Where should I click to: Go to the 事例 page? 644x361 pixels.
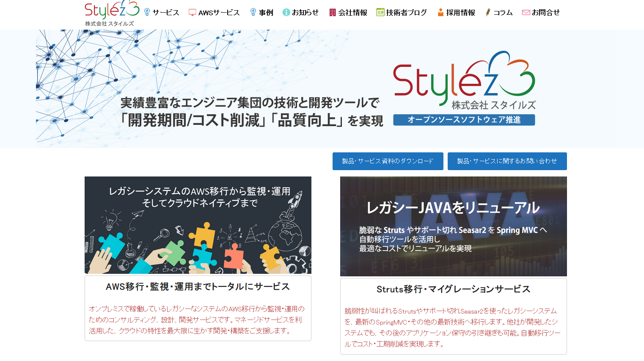tap(266, 13)
